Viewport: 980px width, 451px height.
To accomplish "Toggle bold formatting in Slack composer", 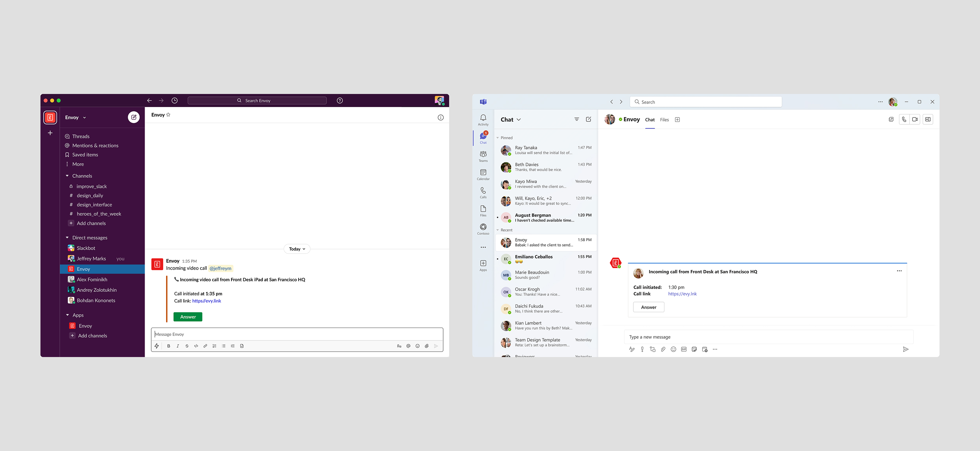I will (x=169, y=346).
